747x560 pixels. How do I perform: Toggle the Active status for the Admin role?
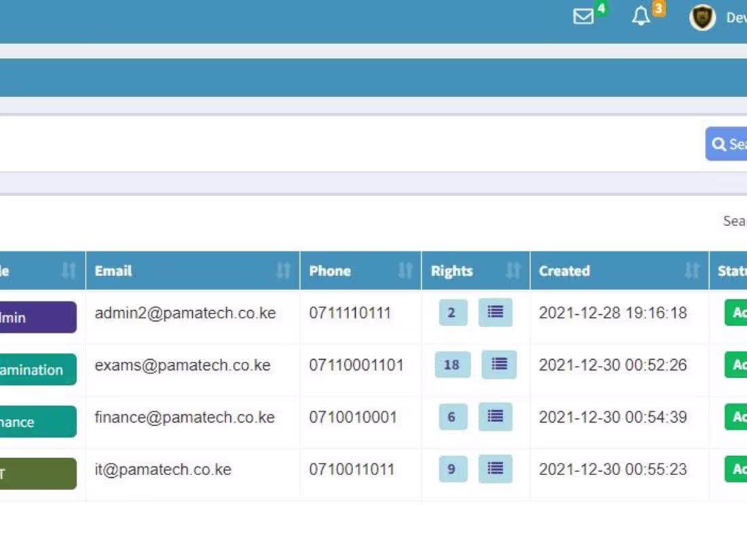pos(737,313)
